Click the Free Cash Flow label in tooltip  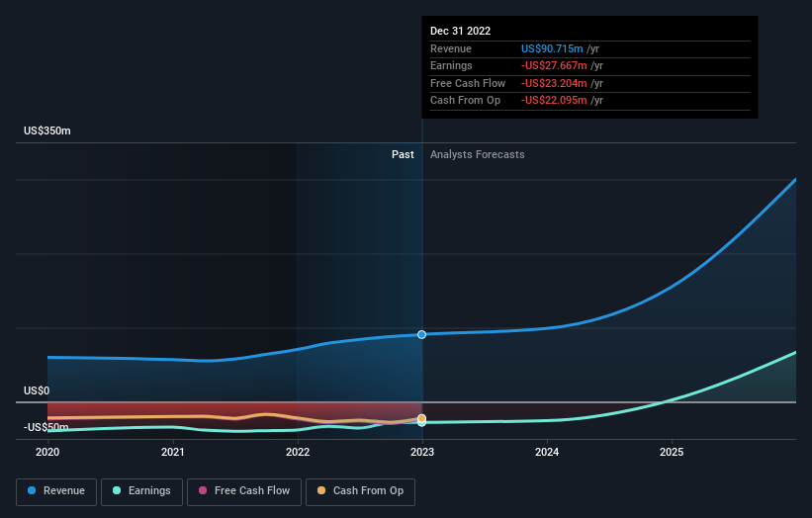coord(468,83)
